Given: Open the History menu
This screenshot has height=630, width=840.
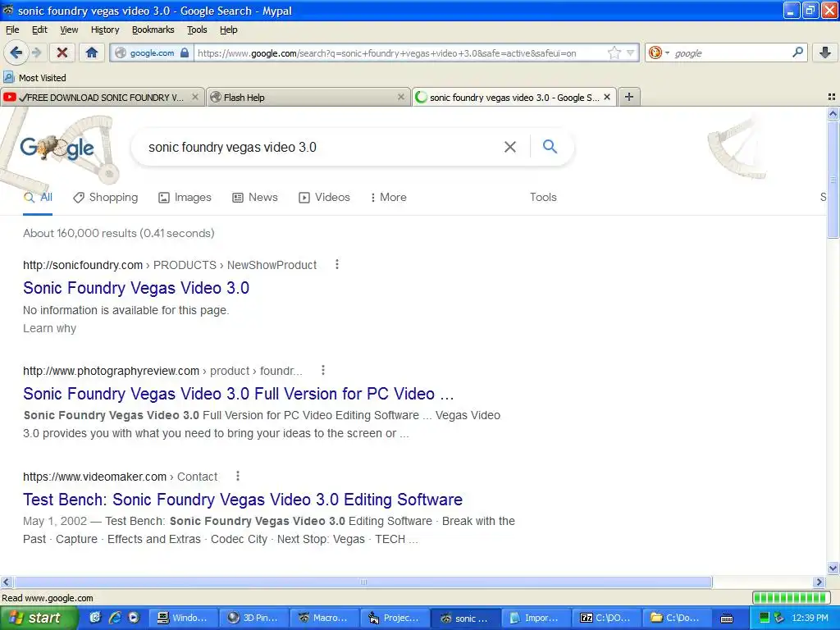Looking at the screenshot, I should [104, 30].
